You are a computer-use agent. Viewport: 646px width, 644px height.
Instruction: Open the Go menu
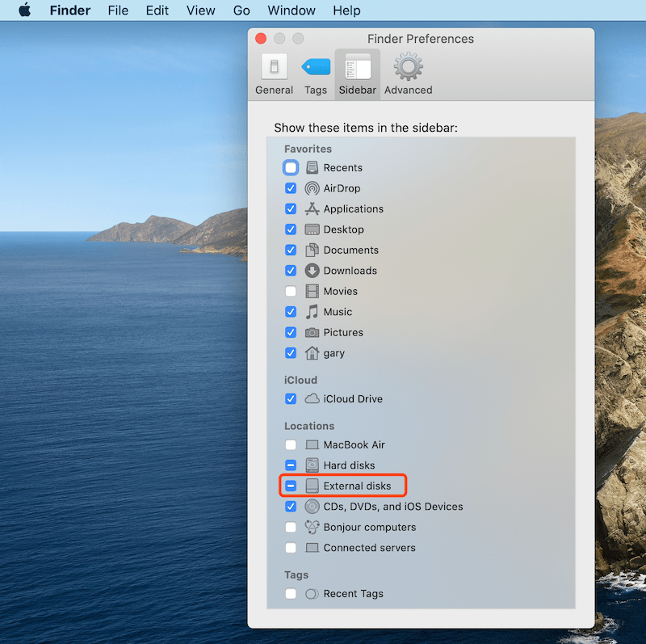click(x=241, y=11)
